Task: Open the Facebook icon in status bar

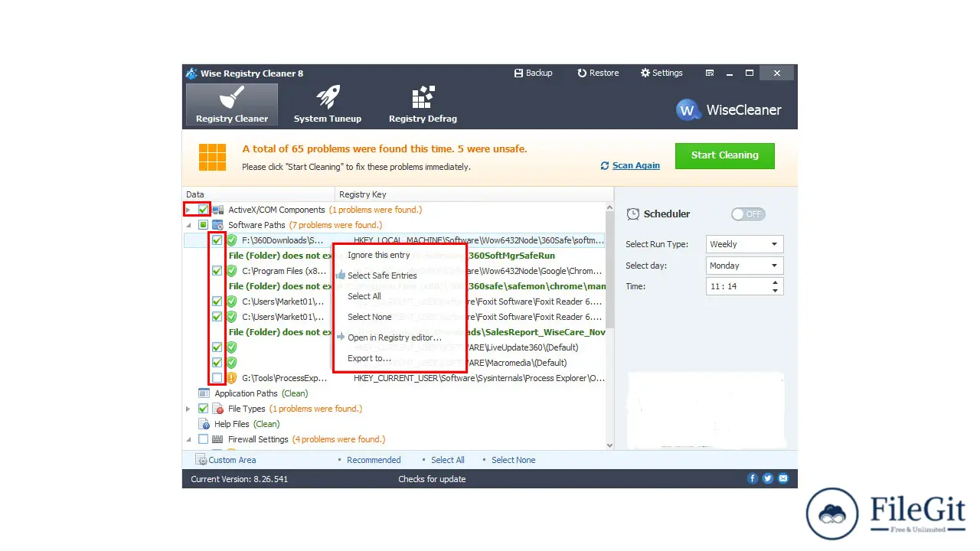Action: (753, 479)
